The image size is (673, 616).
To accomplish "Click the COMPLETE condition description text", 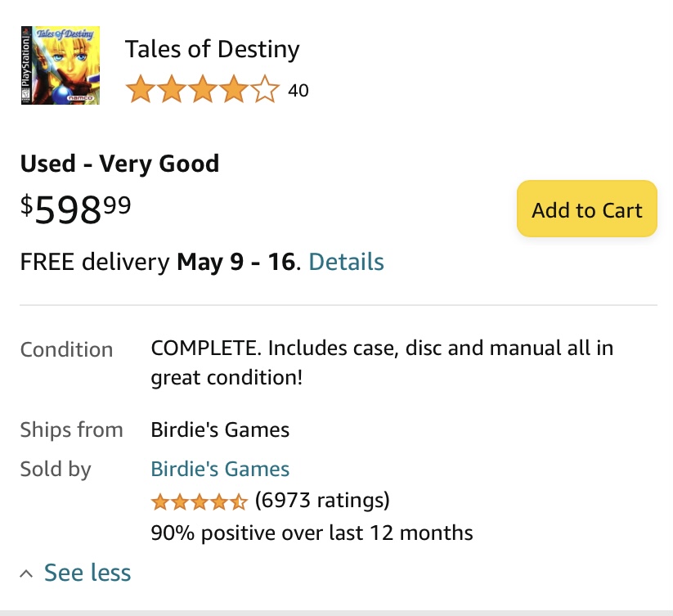I will [382, 362].
